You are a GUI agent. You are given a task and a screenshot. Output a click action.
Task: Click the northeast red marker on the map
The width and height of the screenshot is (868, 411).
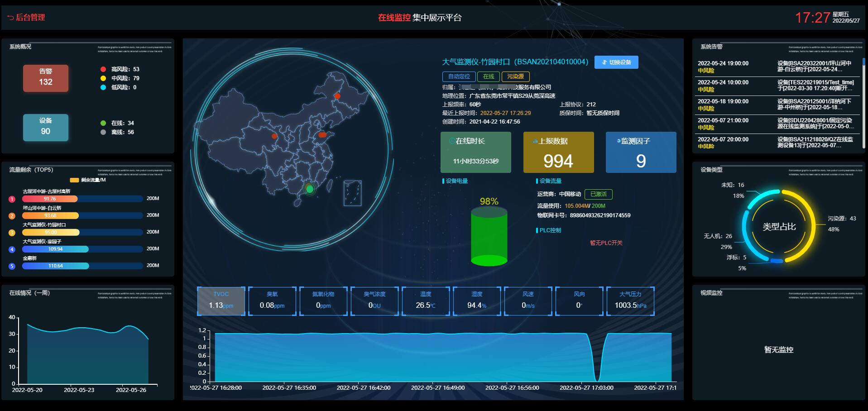tap(337, 96)
